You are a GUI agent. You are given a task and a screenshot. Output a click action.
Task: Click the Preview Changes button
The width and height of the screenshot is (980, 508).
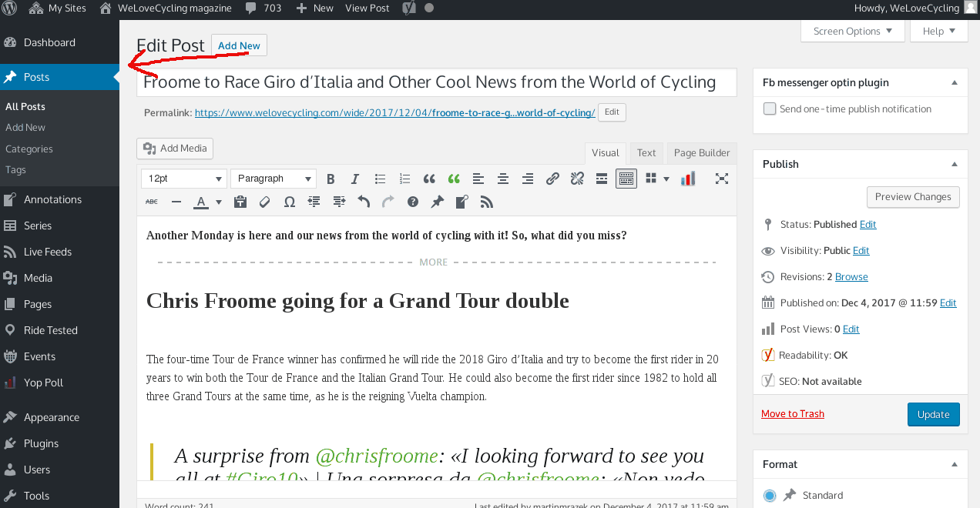(x=913, y=197)
